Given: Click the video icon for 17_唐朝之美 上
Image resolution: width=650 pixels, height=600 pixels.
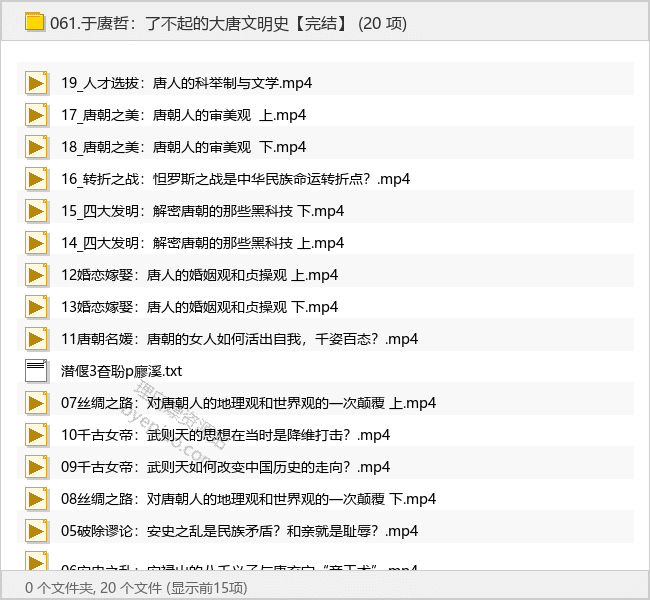Looking at the screenshot, I should (x=36, y=115).
